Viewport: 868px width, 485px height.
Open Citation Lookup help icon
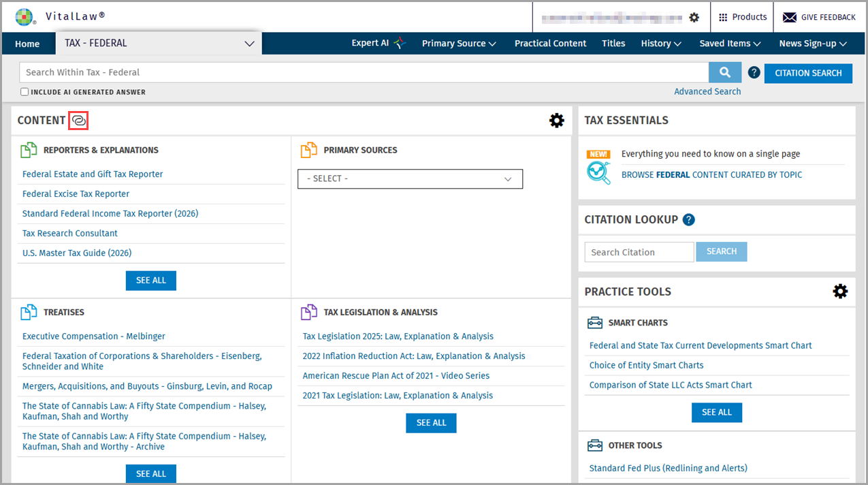click(689, 219)
